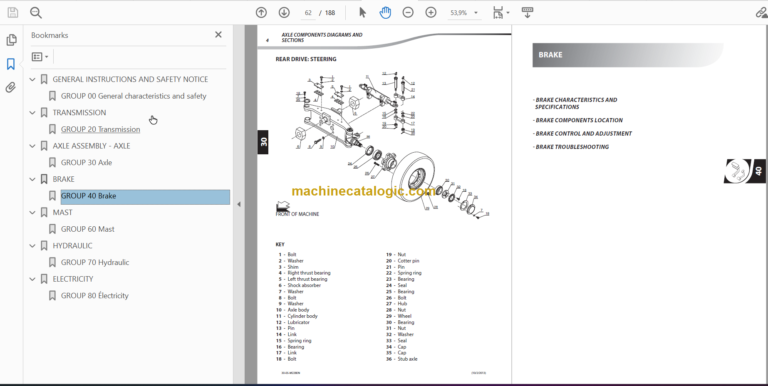Activate the Hand pan tool
Screen dimensions: 768x386
(385, 13)
